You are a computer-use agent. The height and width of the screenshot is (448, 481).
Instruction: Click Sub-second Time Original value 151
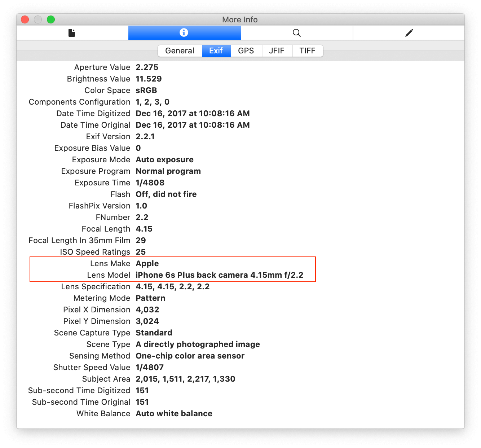pyautogui.click(x=142, y=402)
